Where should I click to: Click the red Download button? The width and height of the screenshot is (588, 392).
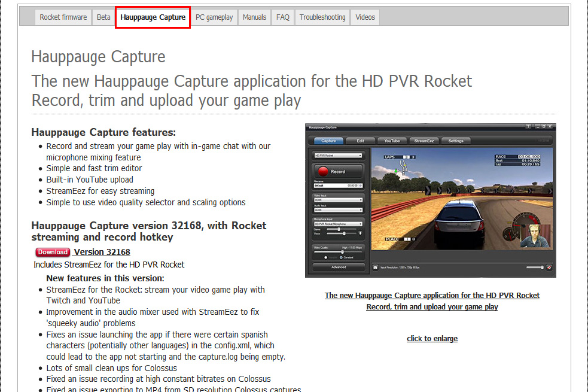(x=53, y=252)
